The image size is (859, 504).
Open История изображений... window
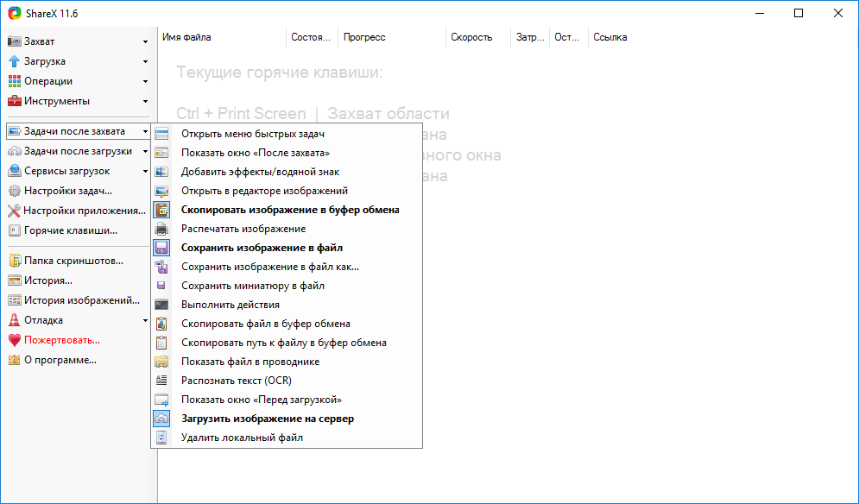79,300
